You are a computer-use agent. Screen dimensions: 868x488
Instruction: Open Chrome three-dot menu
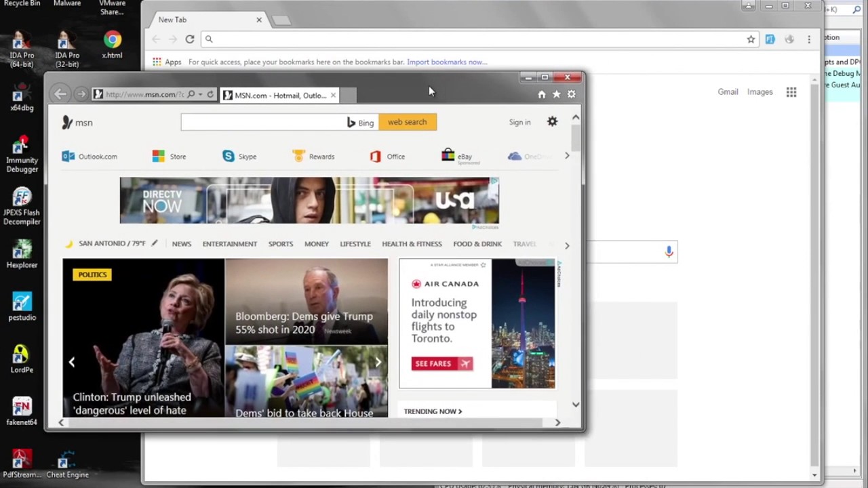click(809, 39)
